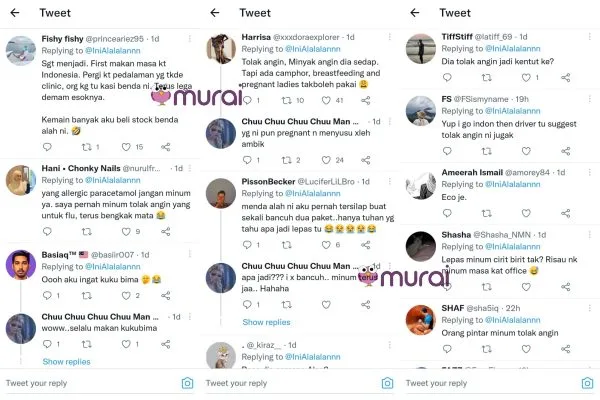Open @IniAlalalannn link in Basiaq's reply
Image resolution: width=600 pixels, height=400 pixels.
[x=112, y=266]
